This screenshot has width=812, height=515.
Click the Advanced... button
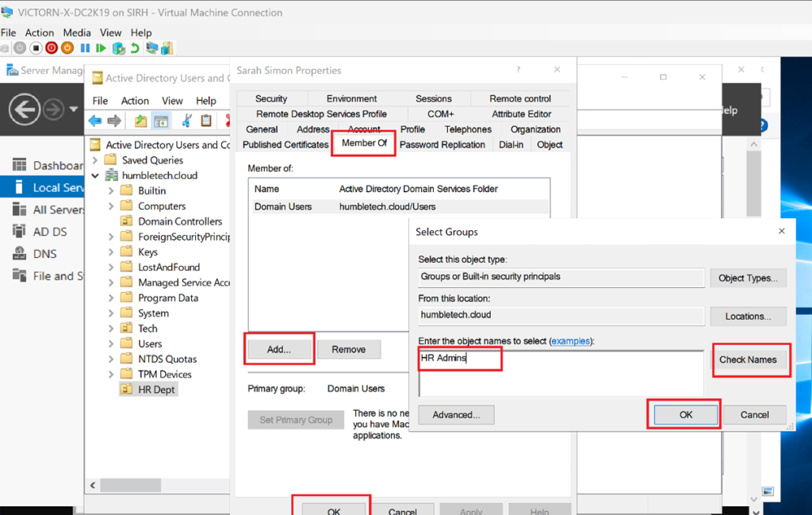pyautogui.click(x=456, y=415)
